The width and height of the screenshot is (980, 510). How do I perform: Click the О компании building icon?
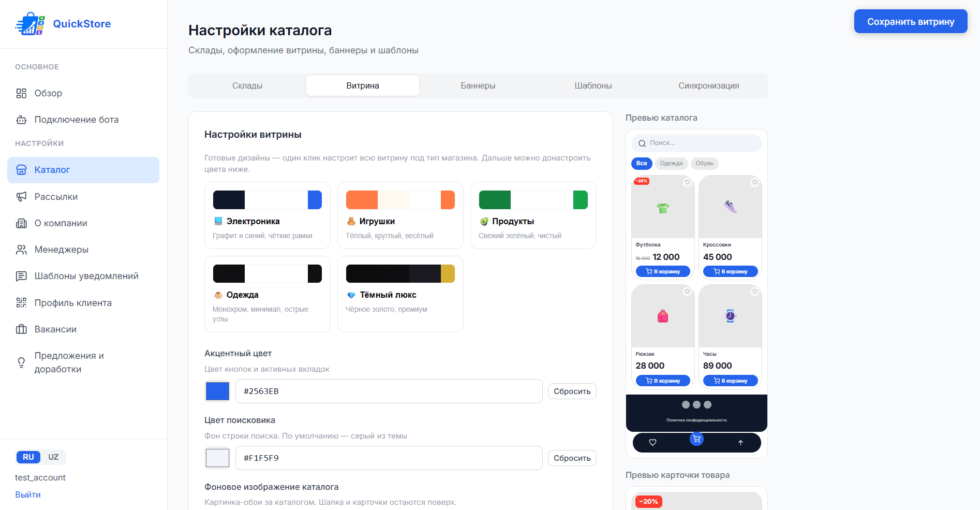point(21,223)
